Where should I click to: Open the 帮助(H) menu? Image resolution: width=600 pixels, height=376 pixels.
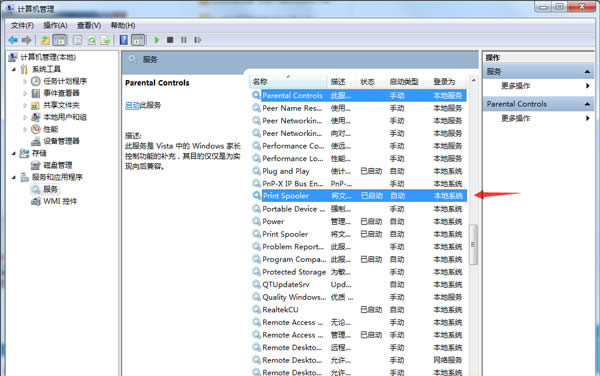123,26
